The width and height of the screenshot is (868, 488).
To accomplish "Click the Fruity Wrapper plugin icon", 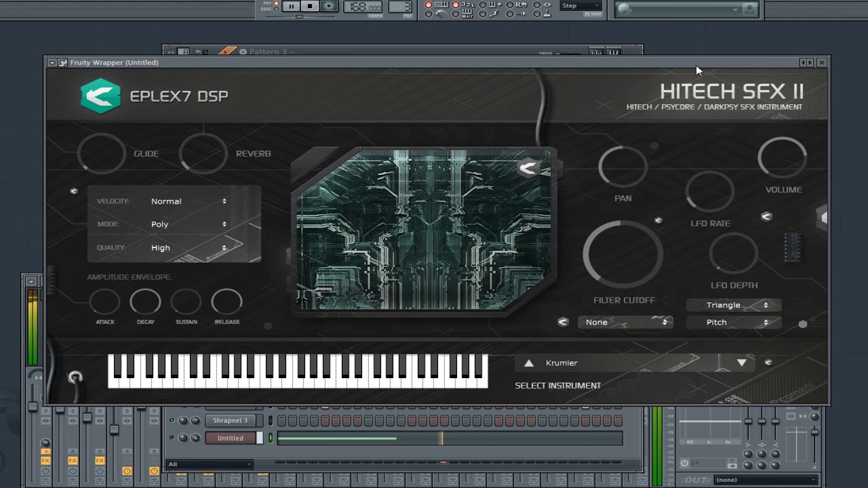I will pyautogui.click(x=63, y=62).
